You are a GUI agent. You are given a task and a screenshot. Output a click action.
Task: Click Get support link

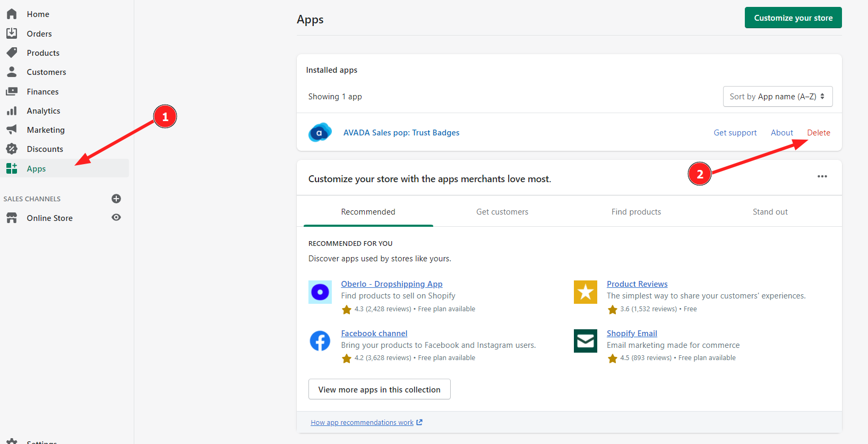tap(735, 133)
